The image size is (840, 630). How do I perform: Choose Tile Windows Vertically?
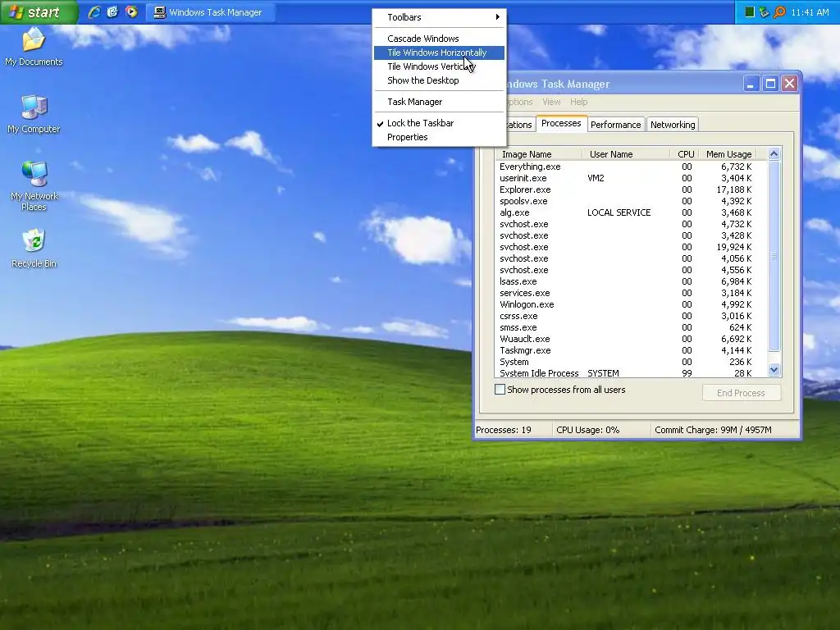point(439,66)
